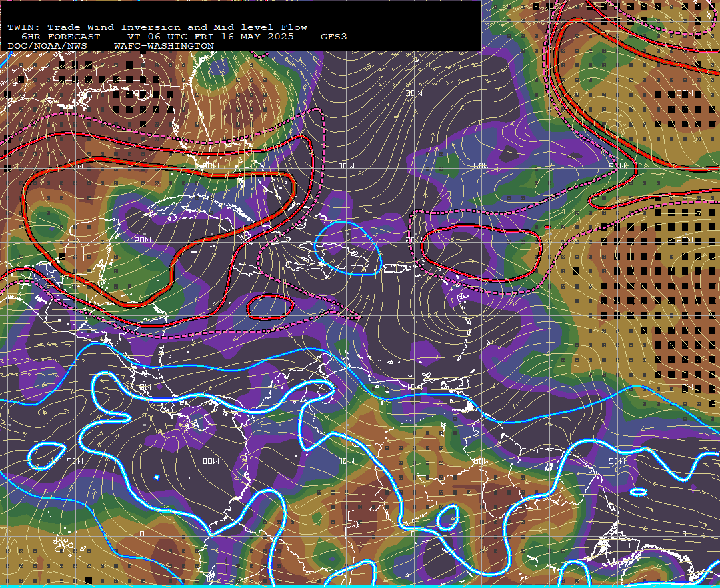Click the '60W' label over northern South America
This screenshot has height=588, width=720.
[482, 461]
